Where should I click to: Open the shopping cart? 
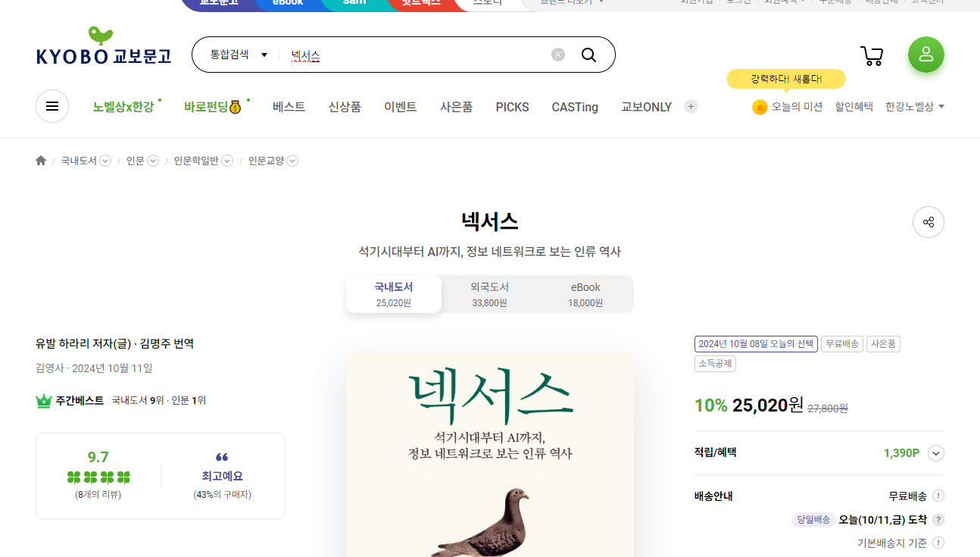click(x=872, y=55)
